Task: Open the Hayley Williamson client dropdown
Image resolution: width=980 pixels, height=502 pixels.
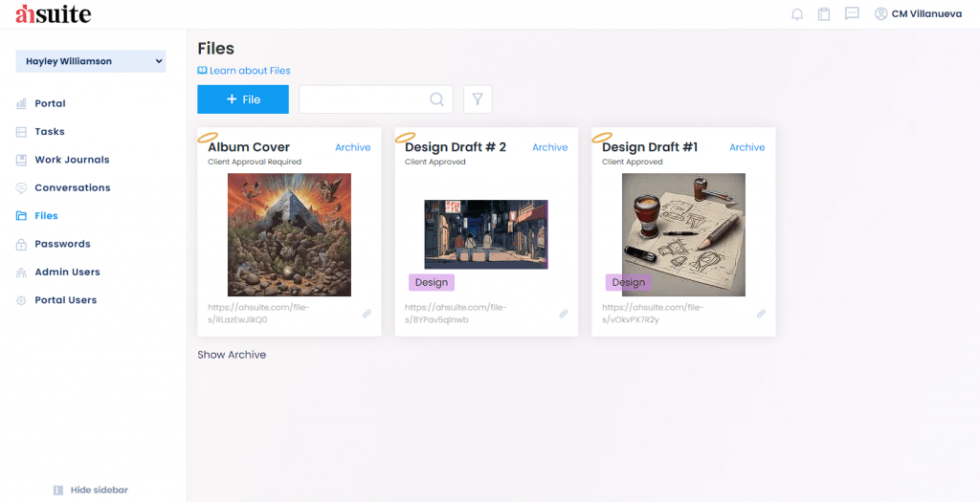Action: (91, 61)
